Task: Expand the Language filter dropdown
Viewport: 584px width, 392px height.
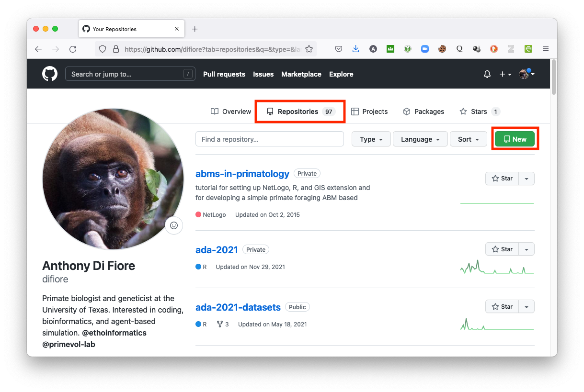Action: point(420,139)
